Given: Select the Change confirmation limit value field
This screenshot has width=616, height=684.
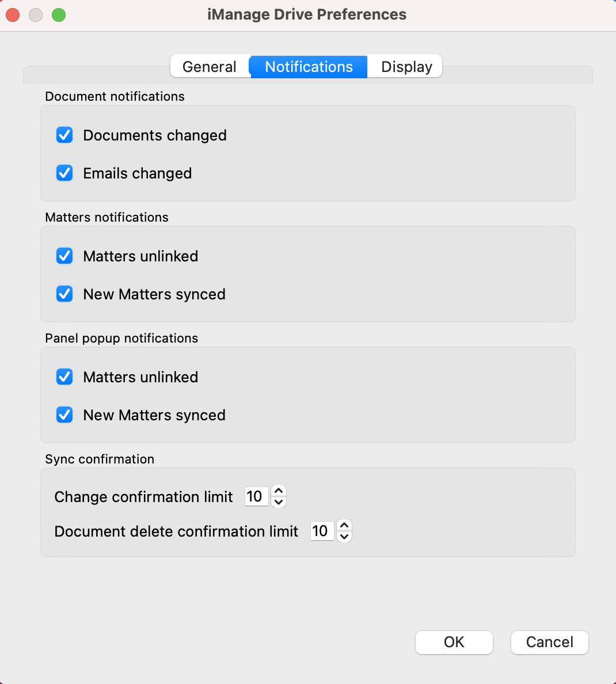Looking at the screenshot, I should 256,496.
